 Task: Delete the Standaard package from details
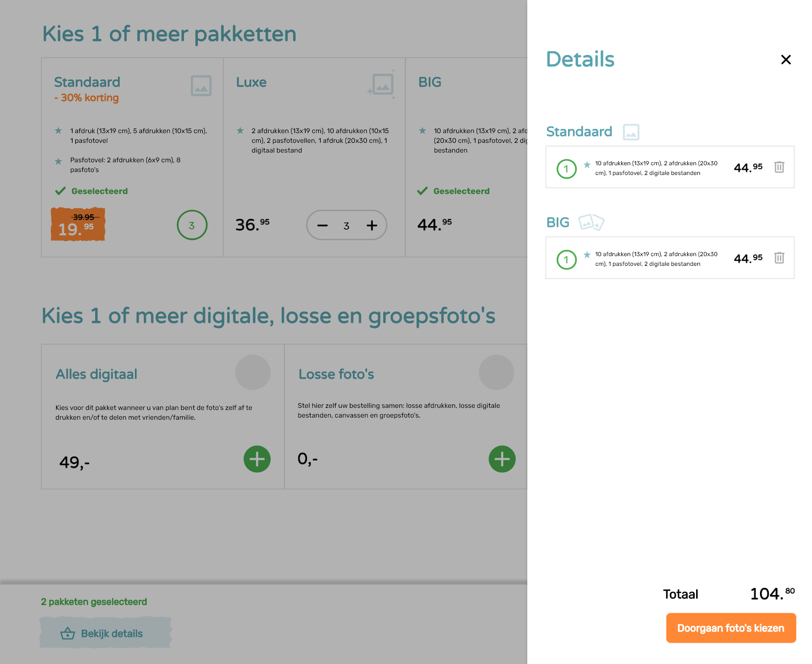[x=779, y=167]
